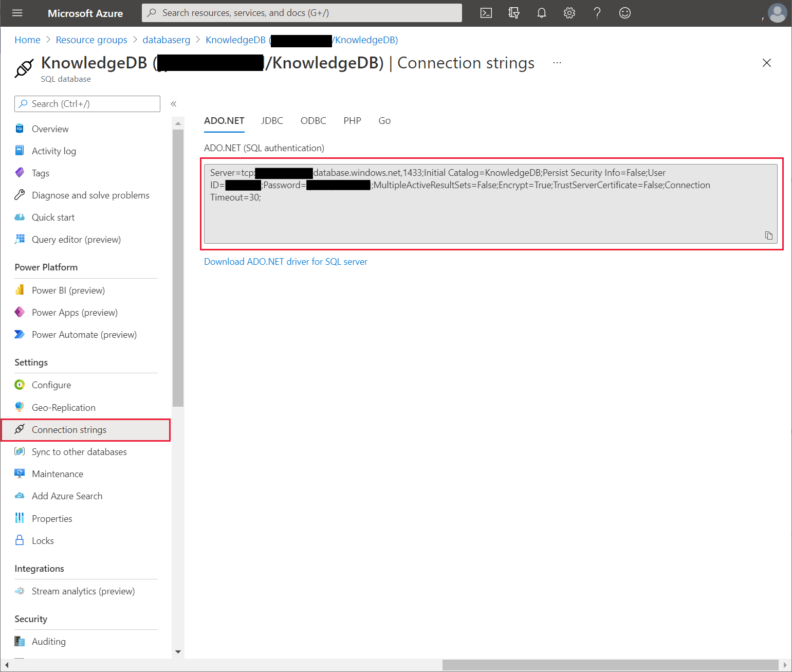
Task: Click the horizontal scrollbar thumb at bottom
Action: pos(611,665)
